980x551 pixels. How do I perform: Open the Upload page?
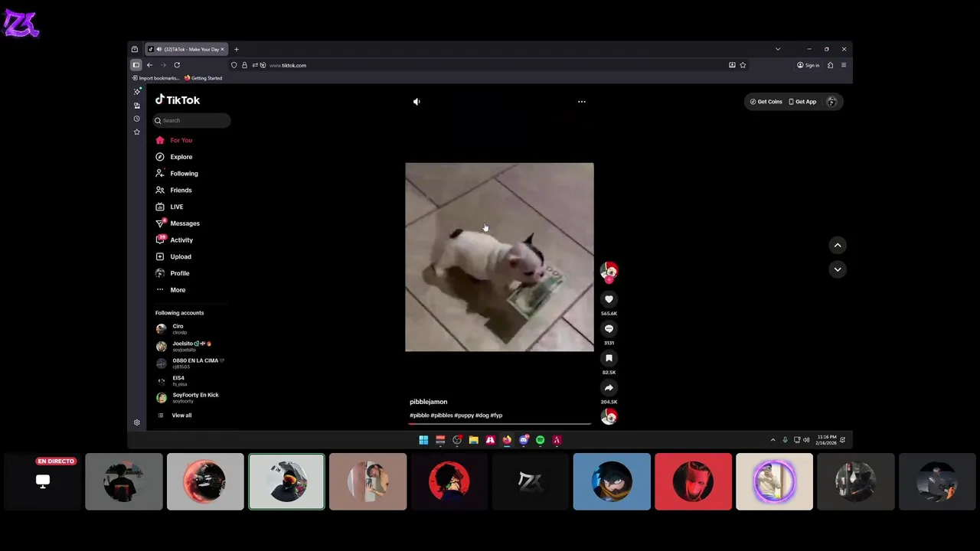tap(174, 256)
